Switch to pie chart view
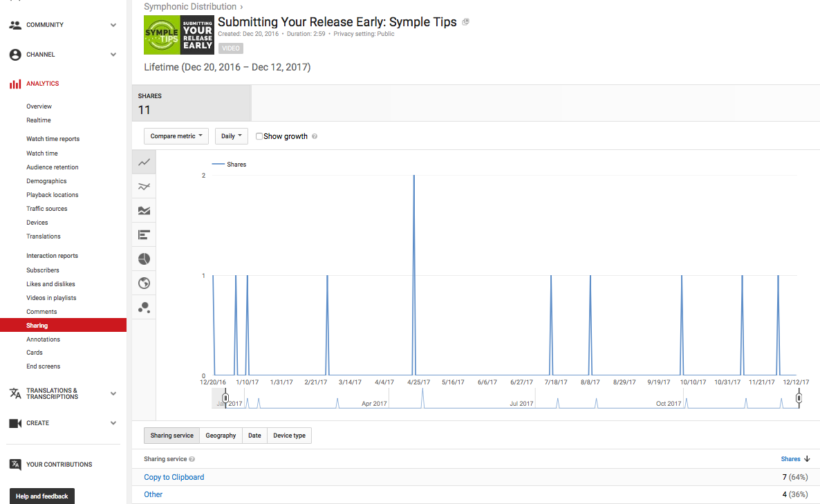Image resolution: width=820 pixels, height=504 pixels. tap(144, 259)
